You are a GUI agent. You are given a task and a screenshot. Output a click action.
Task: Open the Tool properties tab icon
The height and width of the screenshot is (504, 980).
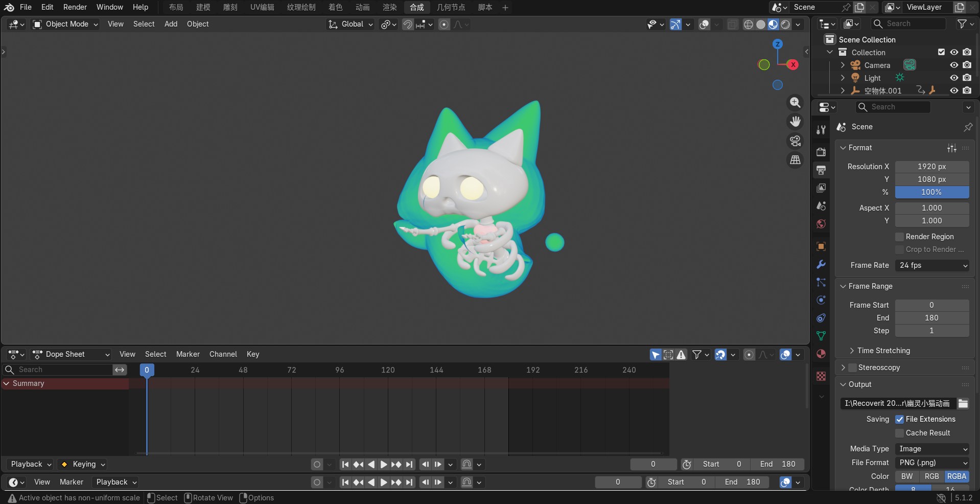821,130
